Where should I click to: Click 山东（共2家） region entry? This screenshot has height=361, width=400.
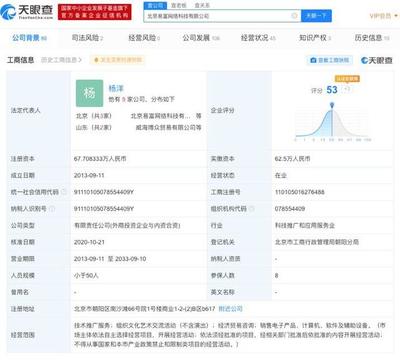94,127
